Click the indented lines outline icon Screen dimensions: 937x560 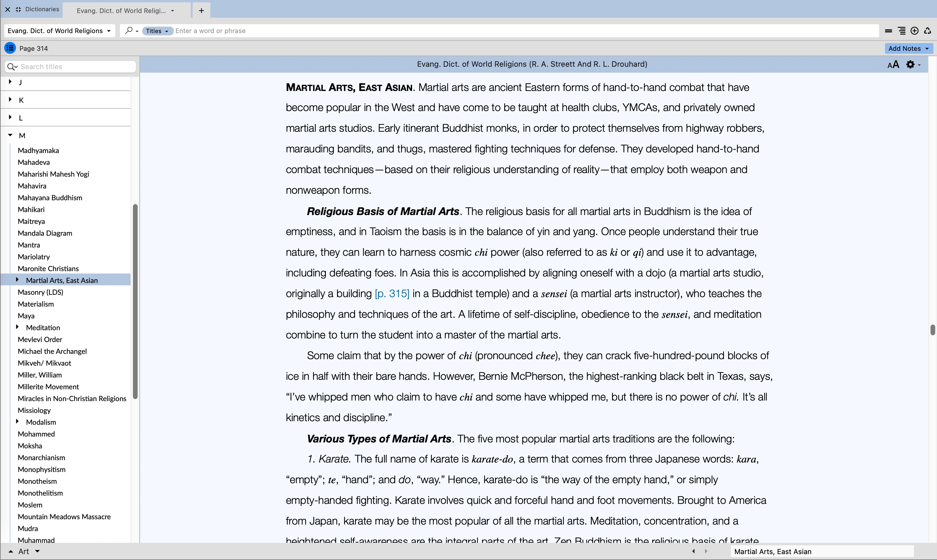[x=902, y=31]
